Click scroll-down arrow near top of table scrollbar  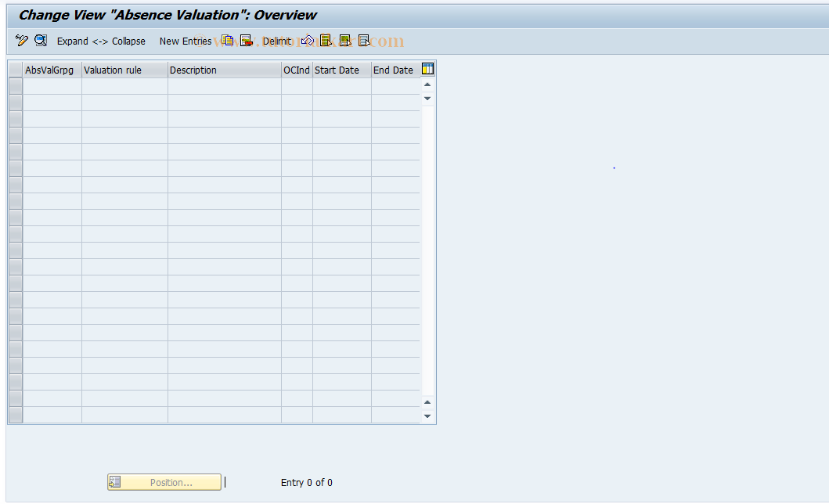[x=427, y=99]
